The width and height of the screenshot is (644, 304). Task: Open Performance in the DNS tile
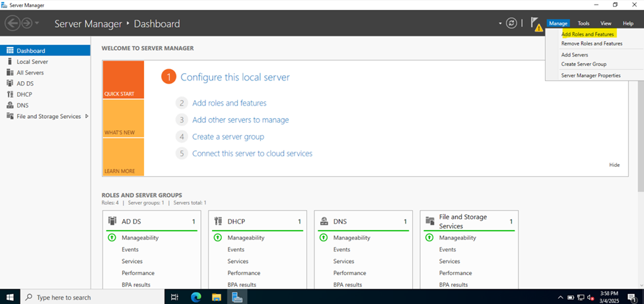(349, 273)
